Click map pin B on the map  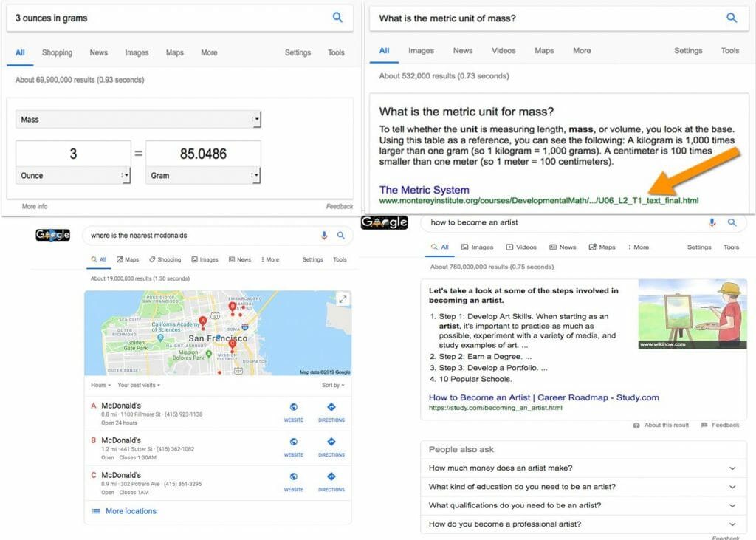(233, 307)
